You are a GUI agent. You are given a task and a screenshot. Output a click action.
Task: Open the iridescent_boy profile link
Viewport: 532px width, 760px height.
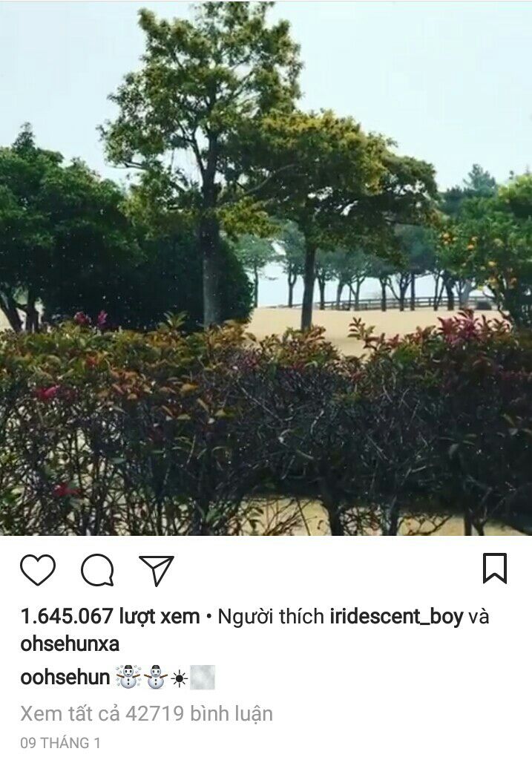pyautogui.click(x=396, y=617)
